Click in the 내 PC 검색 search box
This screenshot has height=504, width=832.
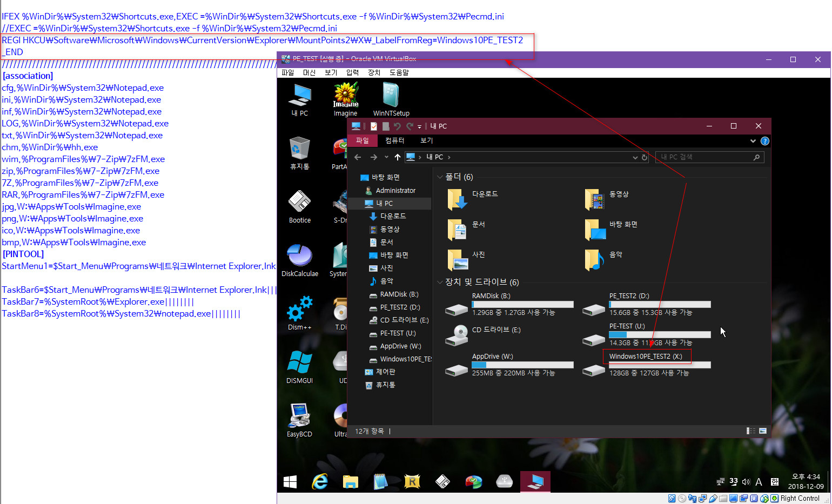coord(709,157)
